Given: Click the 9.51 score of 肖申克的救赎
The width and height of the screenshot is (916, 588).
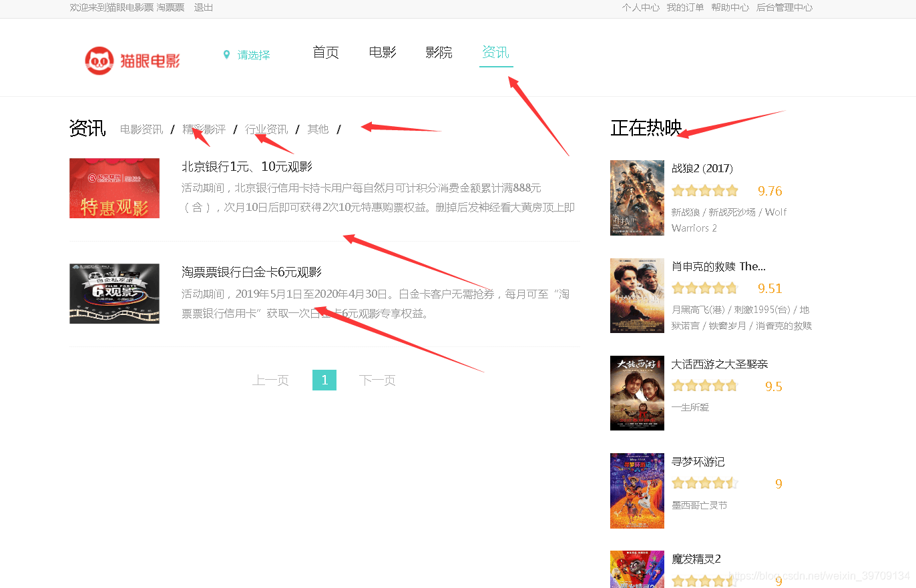Looking at the screenshot, I should tap(770, 289).
